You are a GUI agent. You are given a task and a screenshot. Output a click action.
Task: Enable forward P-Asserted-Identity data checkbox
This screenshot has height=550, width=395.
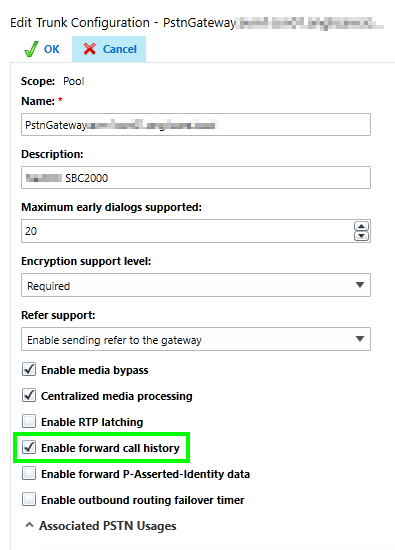(29, 473)
